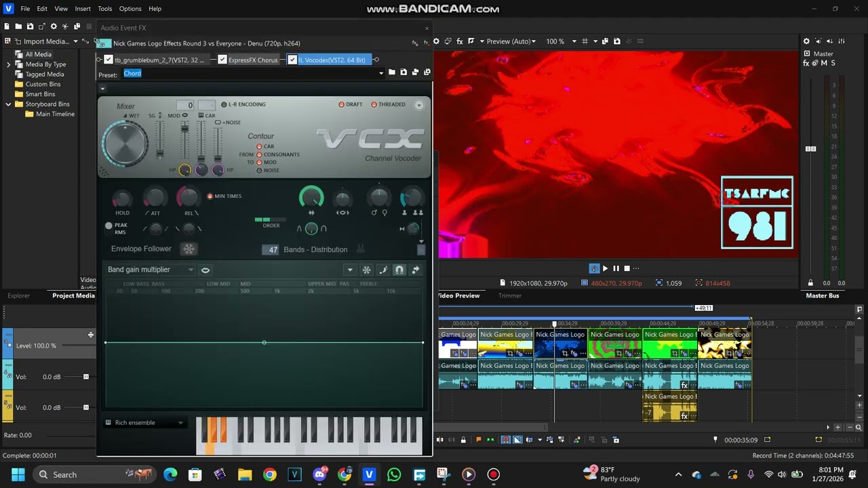Expand Media By Type tree node
This screenshot has height=488, width=868.
coord(9,64)
